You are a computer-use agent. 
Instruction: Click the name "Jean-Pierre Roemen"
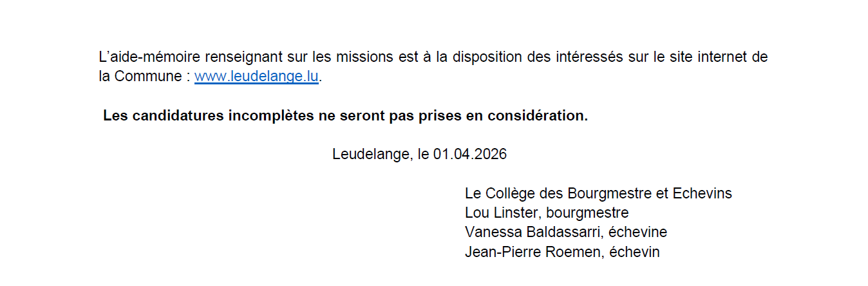pos(533,252)
